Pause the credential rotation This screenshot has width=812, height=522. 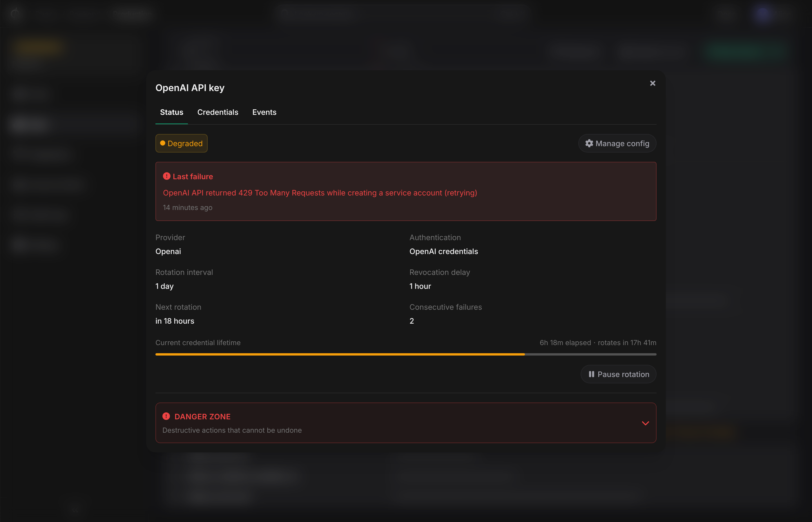(619, 374)
